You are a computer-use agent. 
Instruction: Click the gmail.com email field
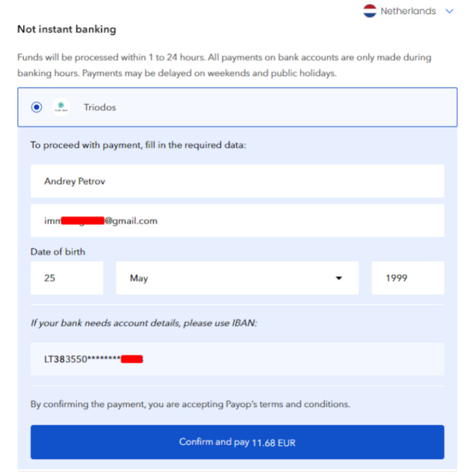[x=237, y=221]
